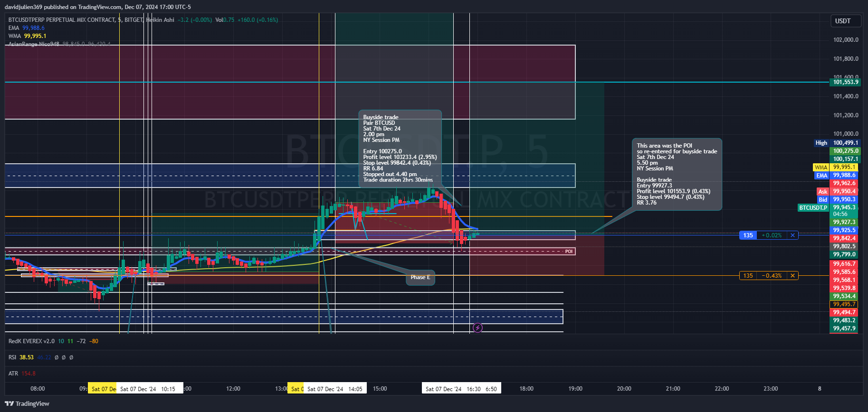
Task: Click the TradingView logo
Action: pyautogui.click(x=27, y=404)
